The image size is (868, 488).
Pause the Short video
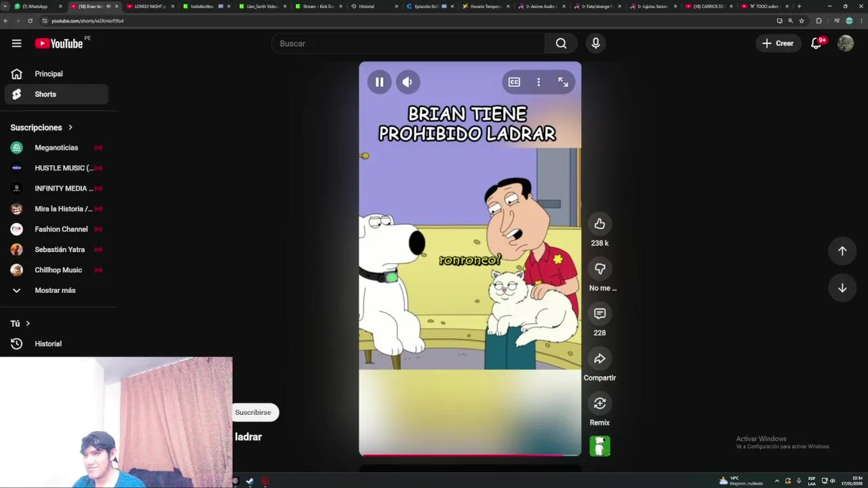tap(379, 82)
